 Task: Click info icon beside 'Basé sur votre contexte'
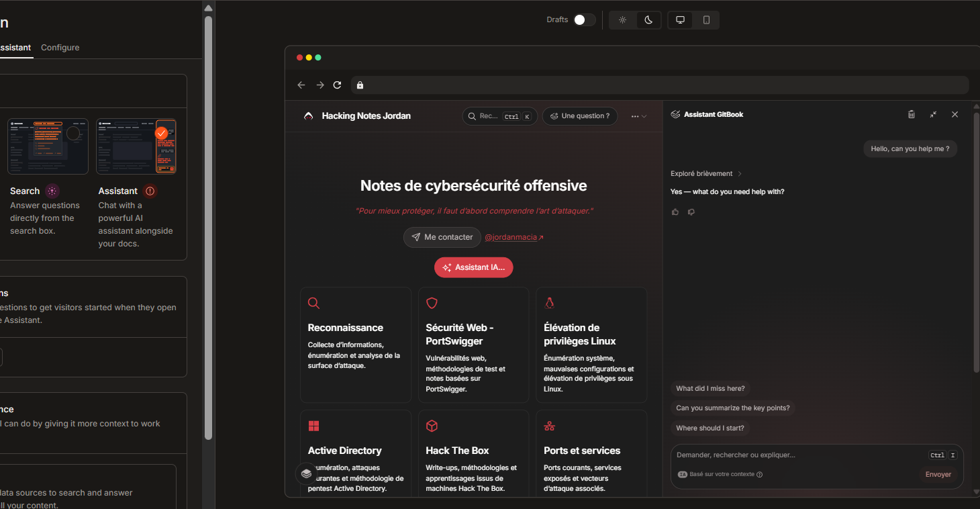pyautogui.click(x=760, y=474)
